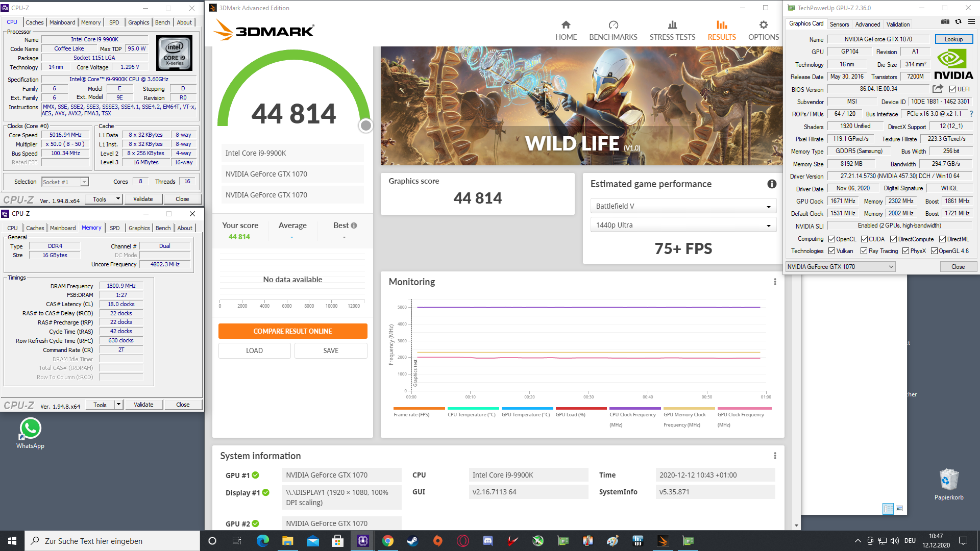Click Validate in the top CPU-Z window
980x551 pixels.
pyautogui.click(x=143, y=199)
